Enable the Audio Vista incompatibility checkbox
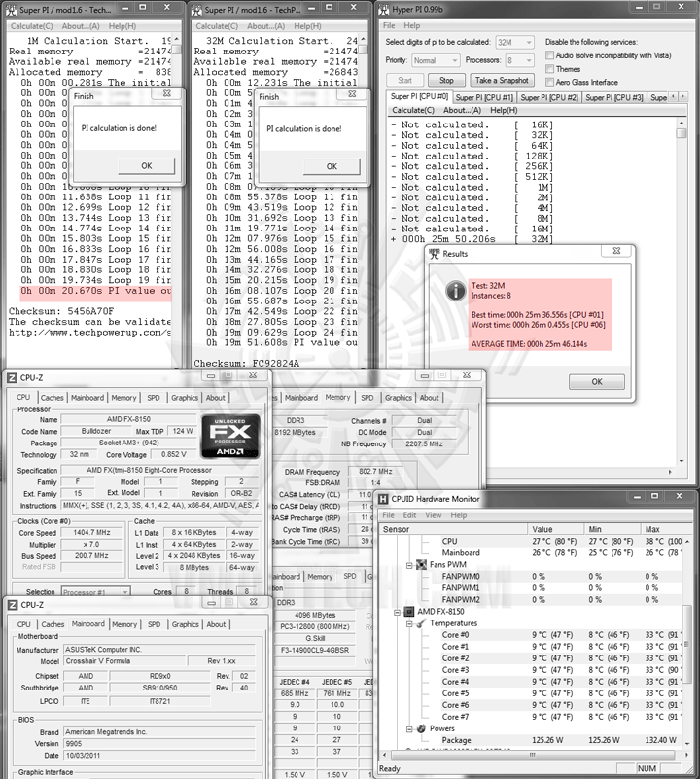This screenshot has width=700, height=779. point(549,55)
